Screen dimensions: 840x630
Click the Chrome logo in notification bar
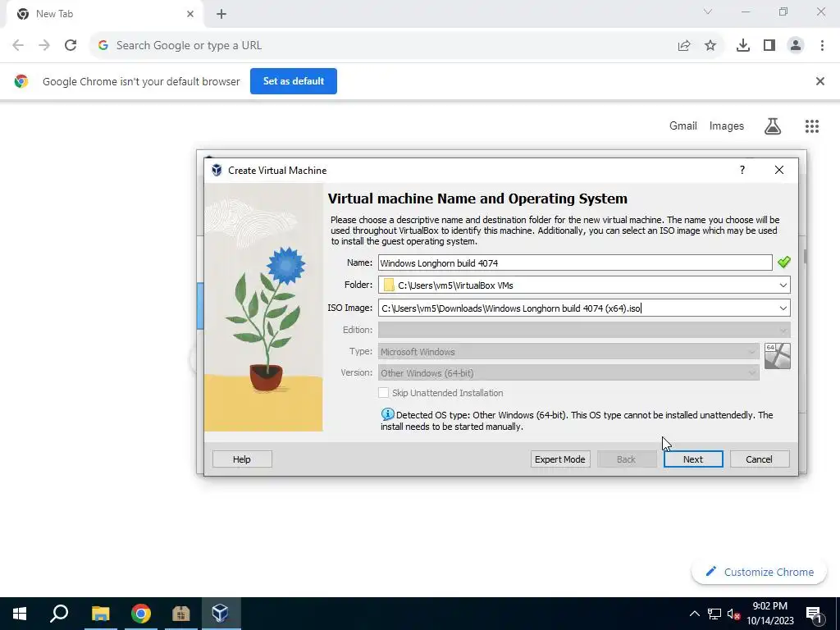(21, 81)
